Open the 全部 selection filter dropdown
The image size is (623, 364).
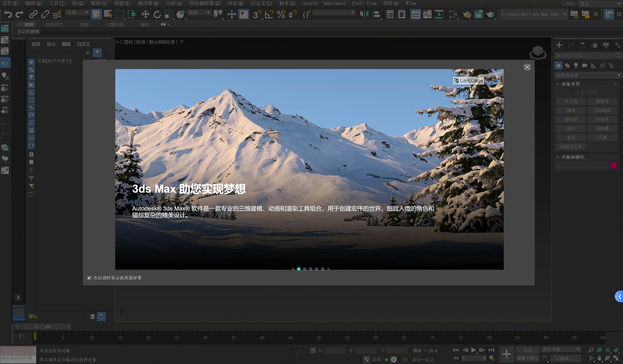(78, 13)
